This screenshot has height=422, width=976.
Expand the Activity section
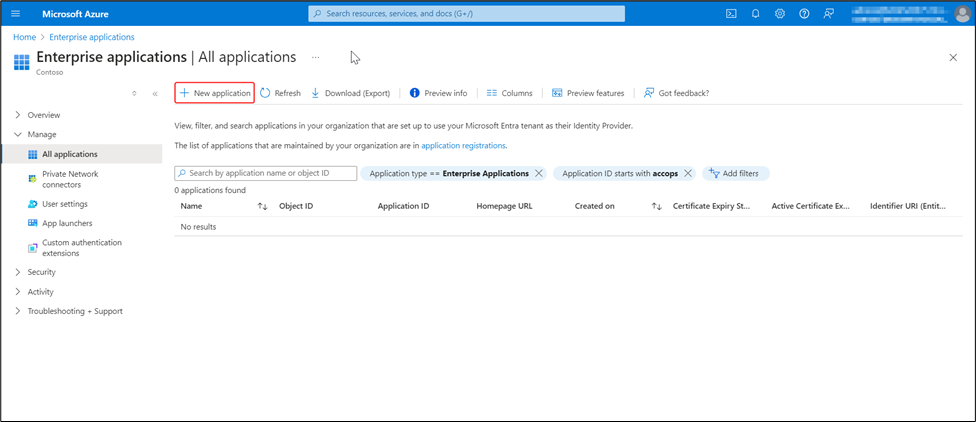(17, 292)
